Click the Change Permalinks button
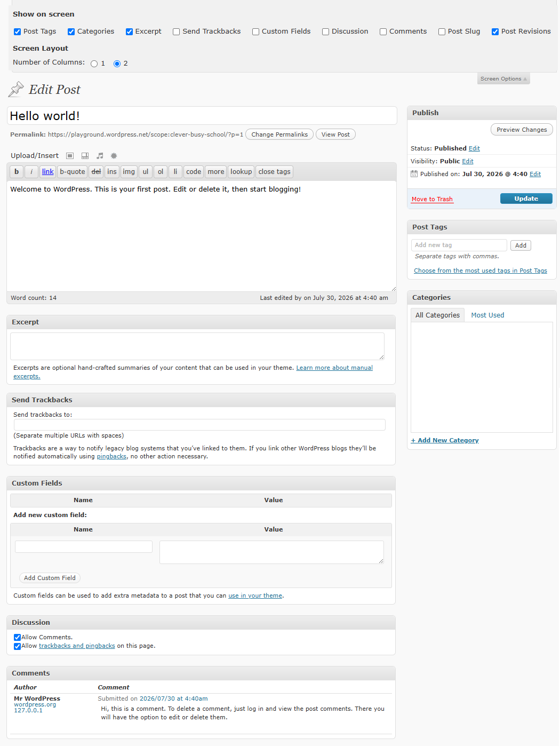560x746 pixels. click(x=279, y=134)
